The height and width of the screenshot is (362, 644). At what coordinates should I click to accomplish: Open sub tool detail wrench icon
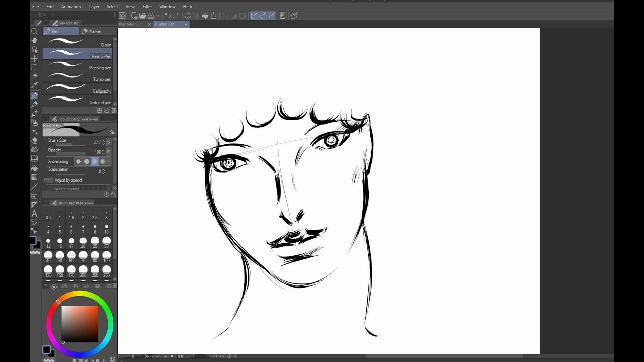coord(114,194)
